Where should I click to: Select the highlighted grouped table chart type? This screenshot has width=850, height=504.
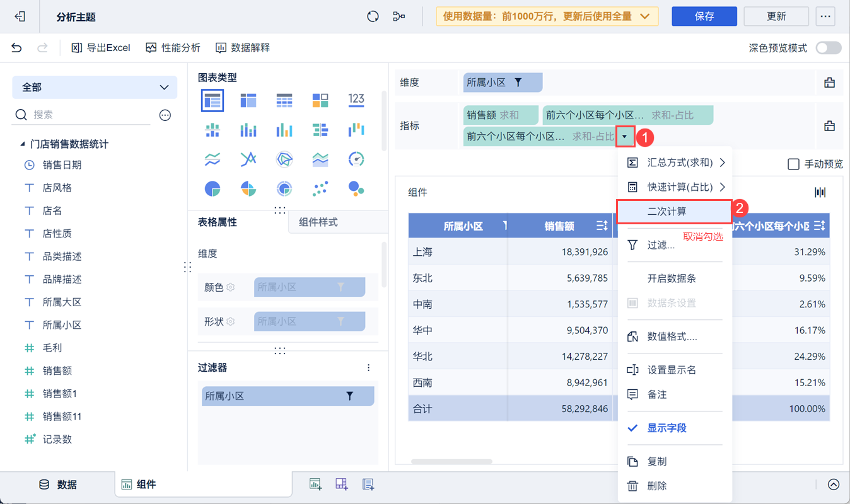[x=212, y=100]
